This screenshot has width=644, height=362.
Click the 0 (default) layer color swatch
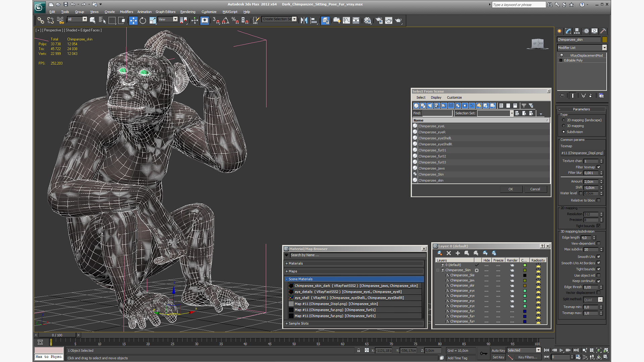point(525,265)
